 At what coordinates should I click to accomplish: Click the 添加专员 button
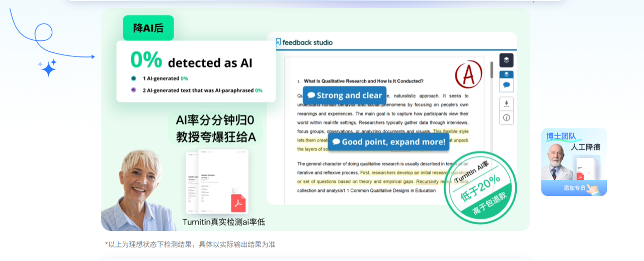tap(574, 188)
